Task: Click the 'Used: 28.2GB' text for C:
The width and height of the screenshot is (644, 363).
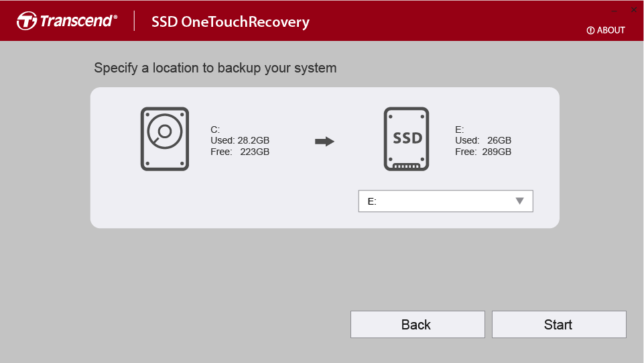Action: [240, 141]
